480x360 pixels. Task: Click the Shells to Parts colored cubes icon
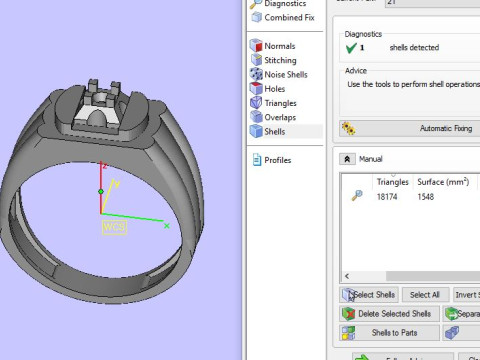(348, 333)
